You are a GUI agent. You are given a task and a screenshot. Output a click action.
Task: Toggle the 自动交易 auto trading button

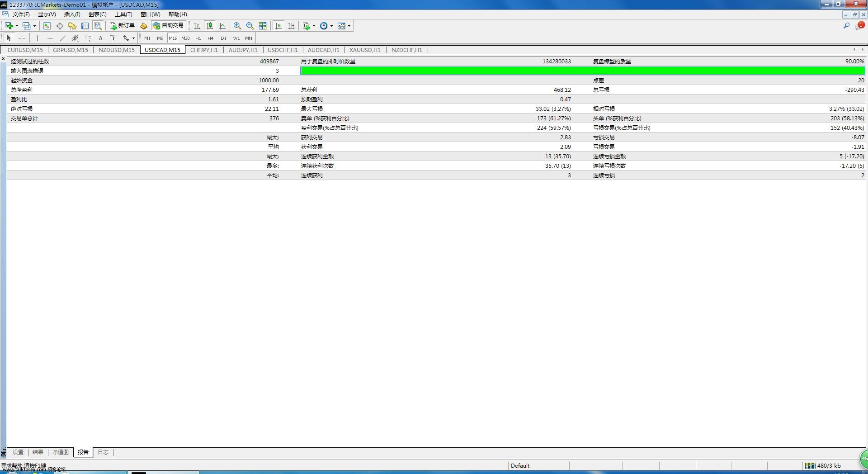click(x=168, y=26)
